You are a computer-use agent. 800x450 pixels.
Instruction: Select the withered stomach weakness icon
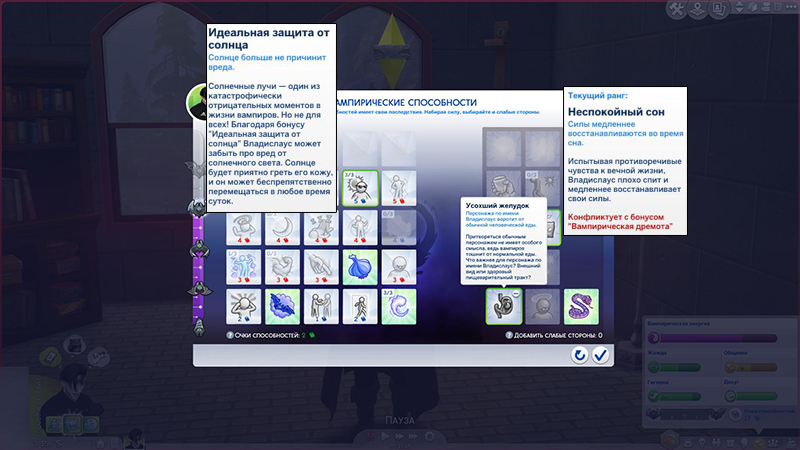pyautogui.click(x=504, y=307)
